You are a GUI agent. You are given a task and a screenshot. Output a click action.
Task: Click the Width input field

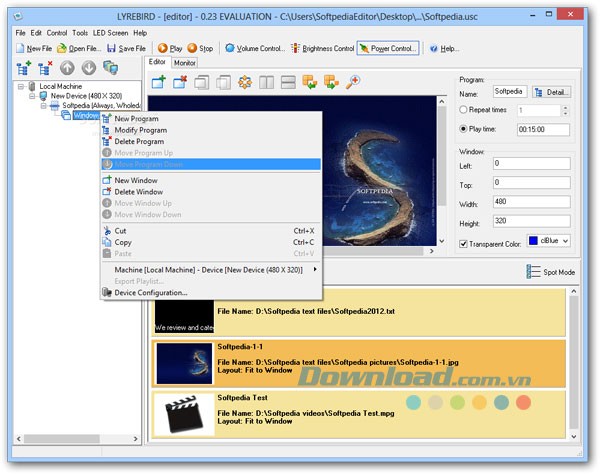click(x=531, y=201)
